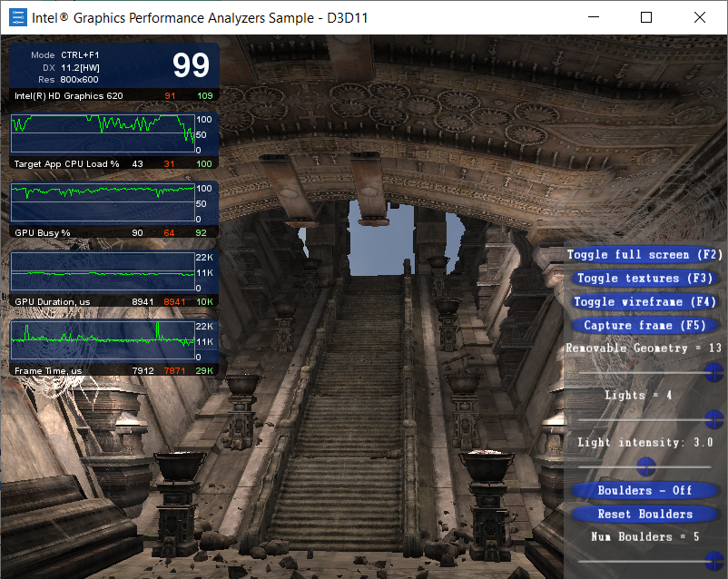
Task: Close the Intel GPA Sample window
Action: click(699, 17)
